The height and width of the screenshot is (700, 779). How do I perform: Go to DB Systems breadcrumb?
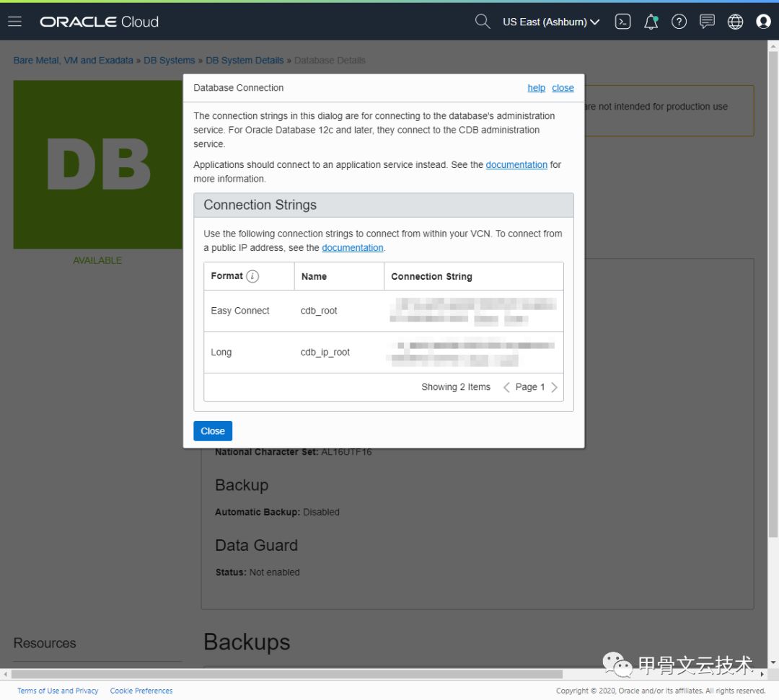(169, 60)
